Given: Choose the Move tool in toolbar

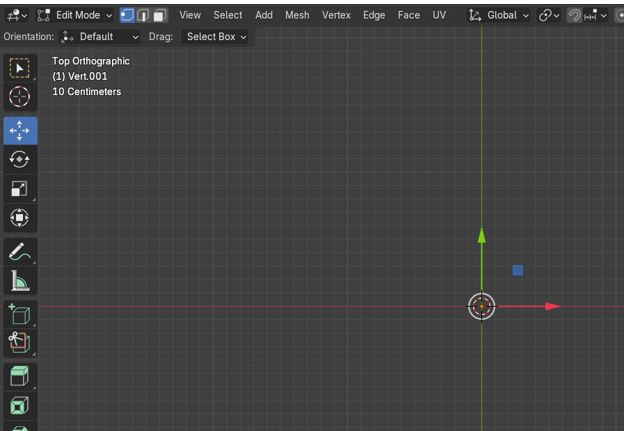Looking at the screenshot, I should 20,130.
